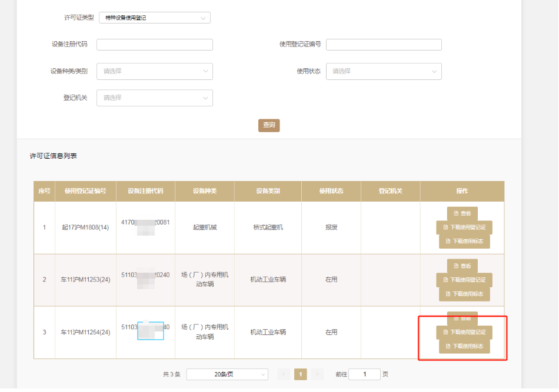Download 使用登记证 for 车11沪M11253(24)
Viewport: 559px width, 392px height.
464,280
